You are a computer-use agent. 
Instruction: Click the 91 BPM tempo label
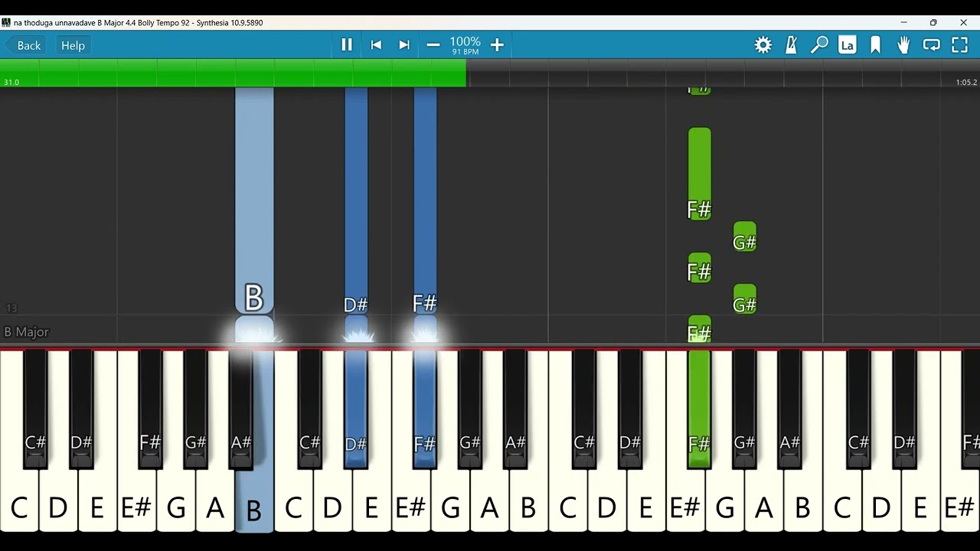[x=465, y=52]
